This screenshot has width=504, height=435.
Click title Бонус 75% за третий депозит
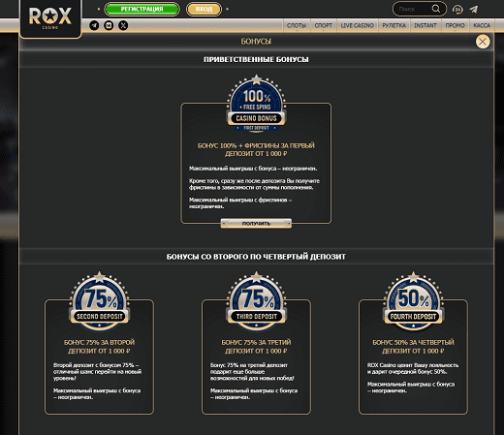tap(256, 347)
